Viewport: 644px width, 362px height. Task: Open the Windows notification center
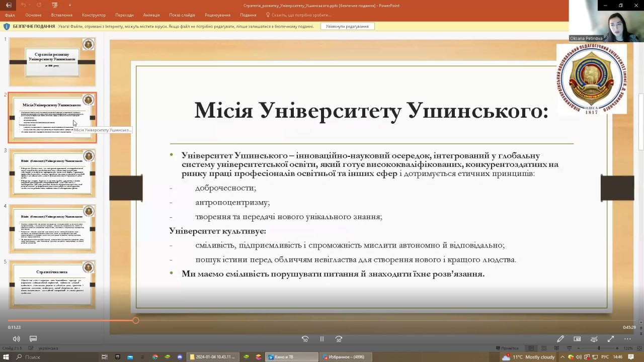631,357
